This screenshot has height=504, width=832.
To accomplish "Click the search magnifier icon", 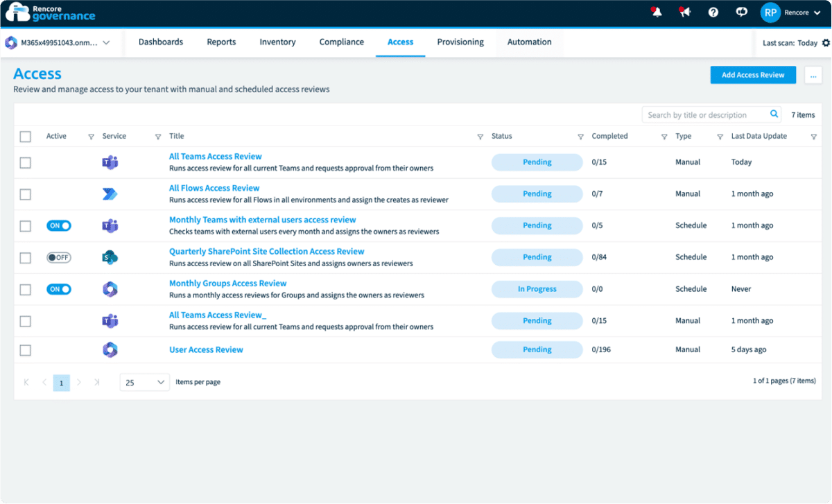I will [x=774, y=114].
